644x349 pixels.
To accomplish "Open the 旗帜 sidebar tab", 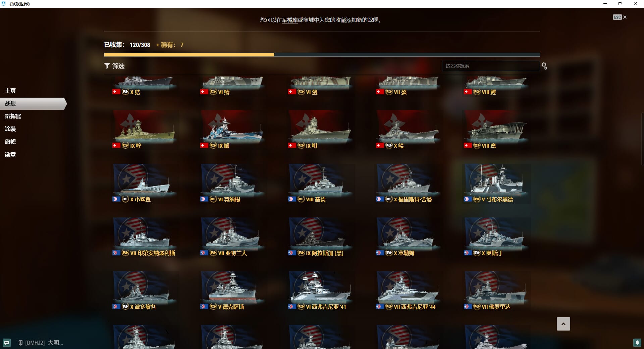I will tap(10, 142).
